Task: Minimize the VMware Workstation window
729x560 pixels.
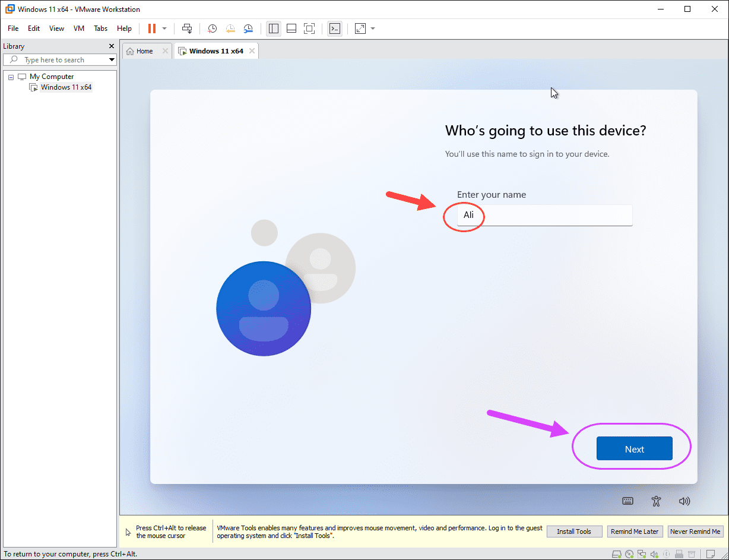Action: 661,9
